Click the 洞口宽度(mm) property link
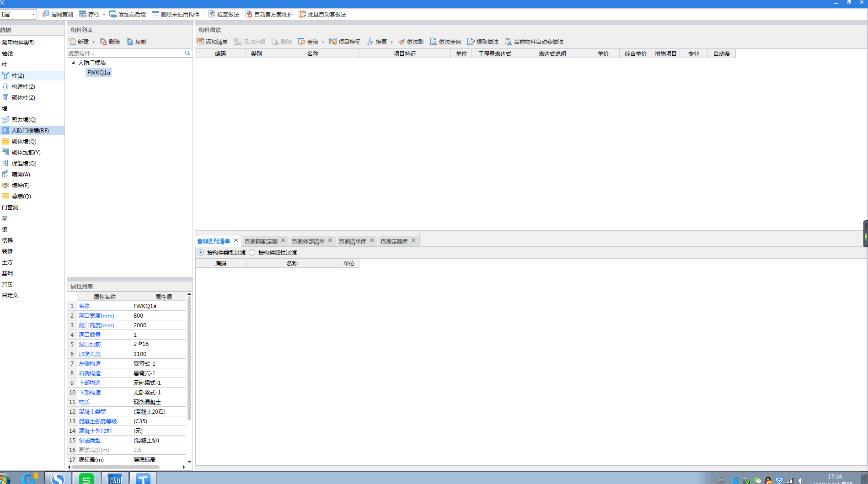The height and width of the screenshot is (484, 868). [96, 316]
